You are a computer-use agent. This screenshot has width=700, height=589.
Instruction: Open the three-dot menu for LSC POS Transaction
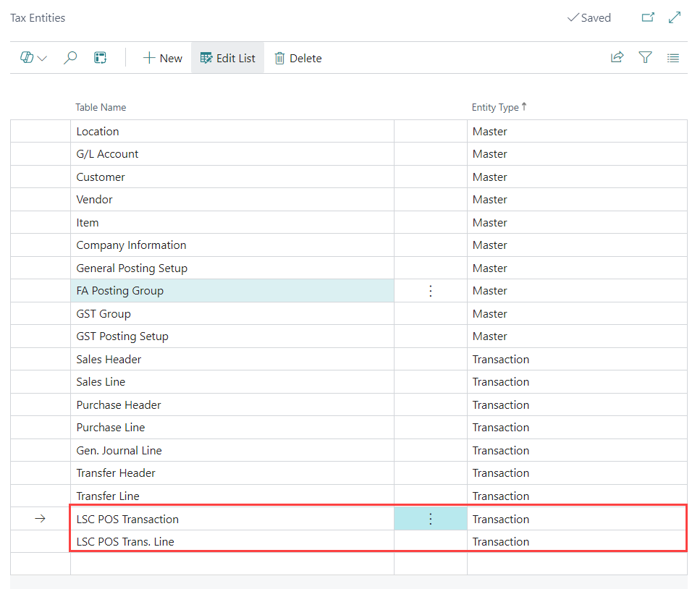tap(431, 519)
